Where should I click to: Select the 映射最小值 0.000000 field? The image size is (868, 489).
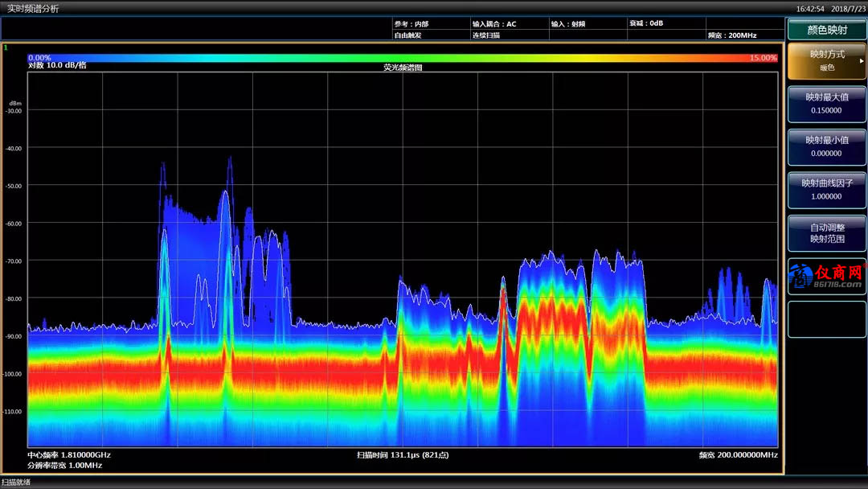click(x=827, y=146)
